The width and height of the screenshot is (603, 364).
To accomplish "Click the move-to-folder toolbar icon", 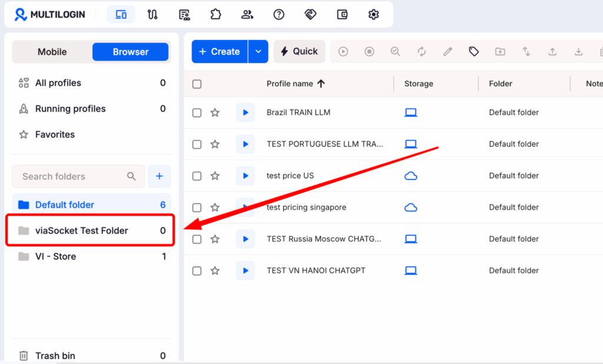I will coord(500,52).
